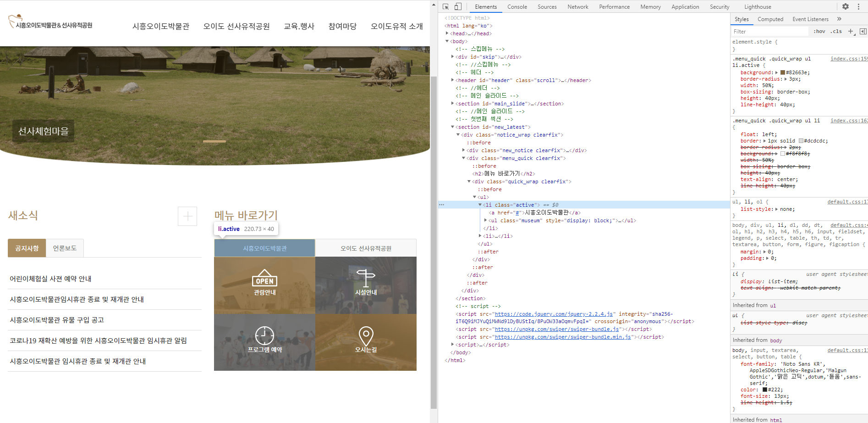Expand div id=skip node
This screenshot has width=868, height=423.
452,57
